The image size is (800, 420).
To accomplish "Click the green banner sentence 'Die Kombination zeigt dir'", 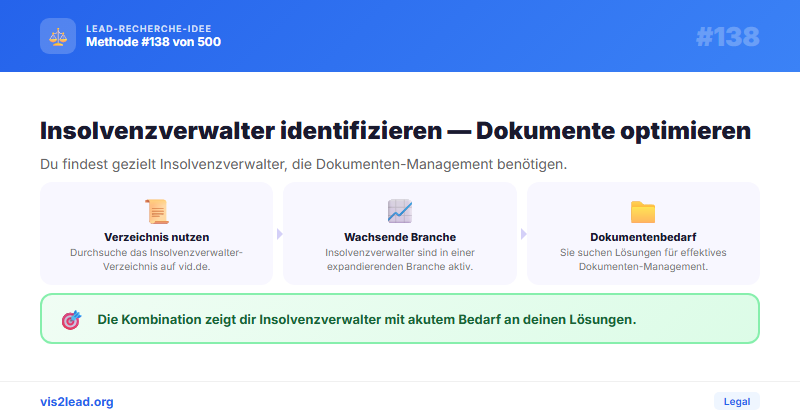I will coord(367,319).
